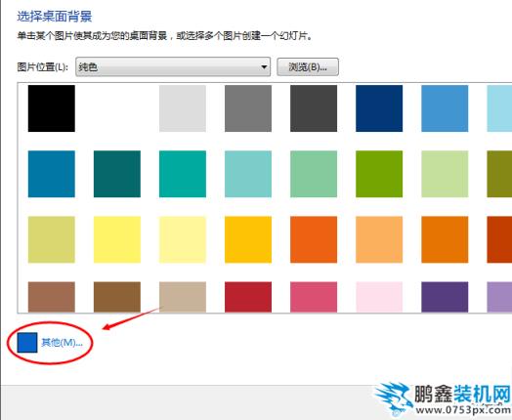Select the light gray swatch
This screenshot has width=512, height=420.
click(x=183, y=108)
